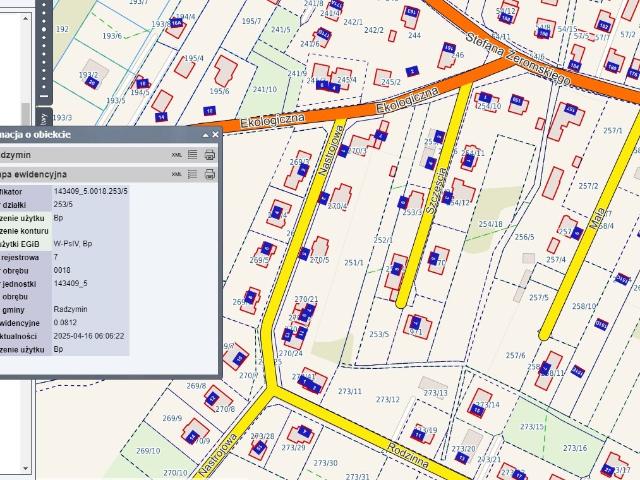Screen dimensions: 640x480
Task: Click printer icon in Radzymin row
Action: tap(210, 155)
